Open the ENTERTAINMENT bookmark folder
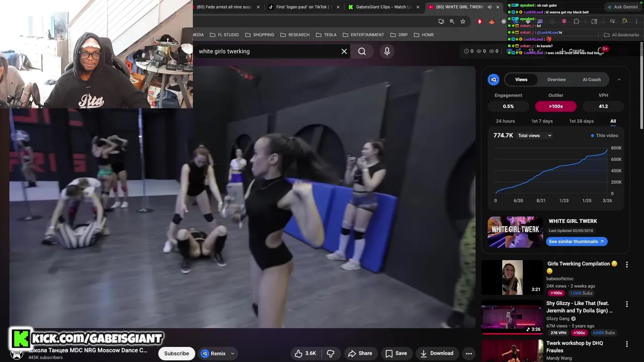The image size is (644, 362). click(363, 35)
